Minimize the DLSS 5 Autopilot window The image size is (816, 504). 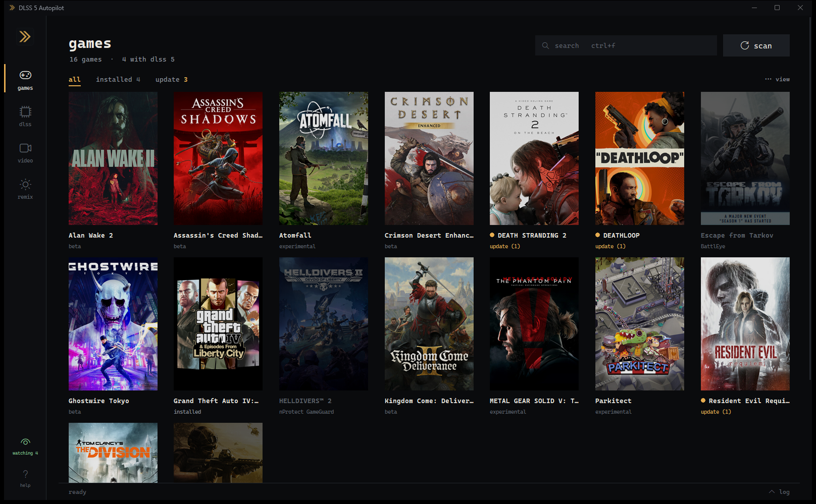click(x=754, y=8)
